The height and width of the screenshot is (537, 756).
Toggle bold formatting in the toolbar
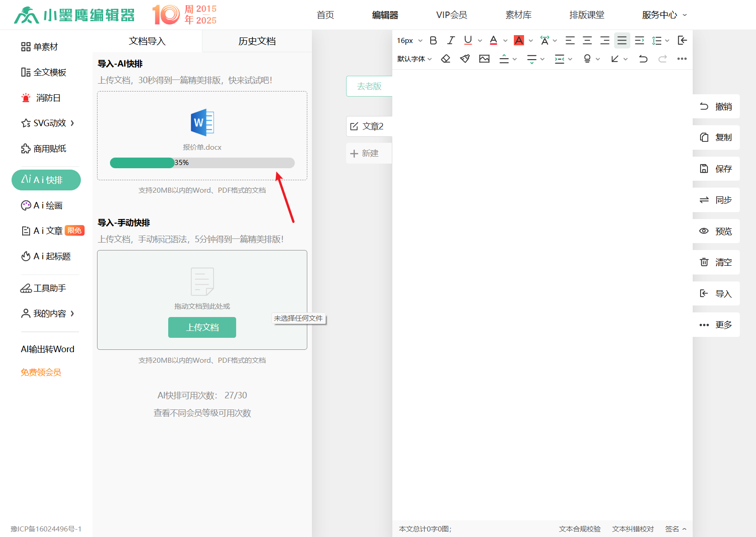[x=433, y=41]
